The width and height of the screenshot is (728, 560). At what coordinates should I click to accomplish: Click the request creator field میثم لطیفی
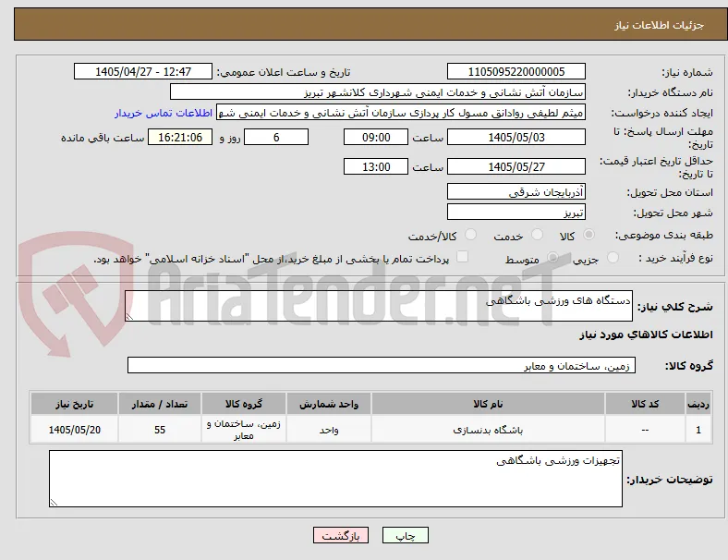tap(401, 113)
